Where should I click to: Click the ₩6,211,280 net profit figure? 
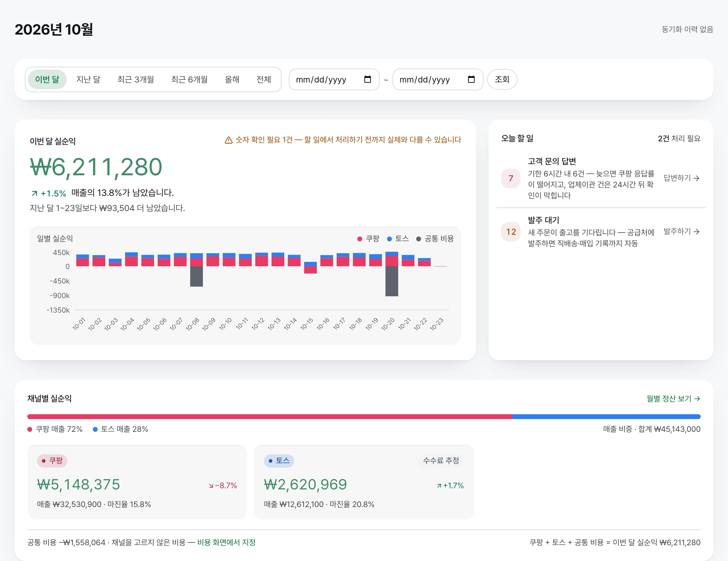pos(96,167)
